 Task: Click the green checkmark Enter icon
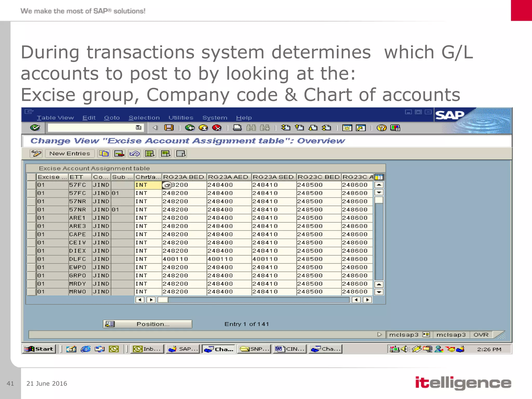tap(35, 128)
